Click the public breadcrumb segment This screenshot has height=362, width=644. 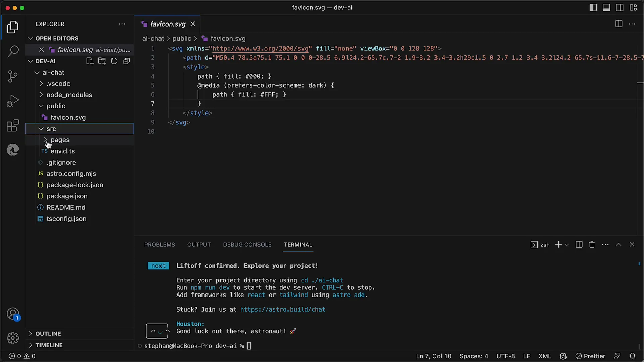click(x=181, y=39)
